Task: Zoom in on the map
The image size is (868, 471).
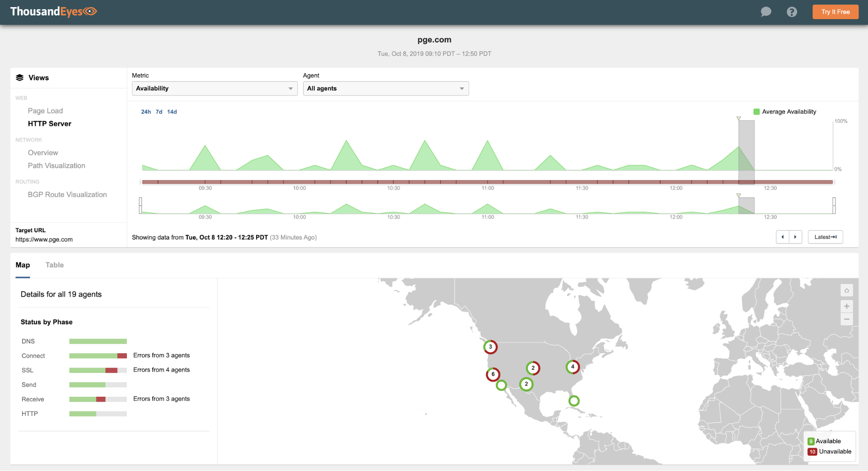Action: pyautogui.click(x=846, y=306)
